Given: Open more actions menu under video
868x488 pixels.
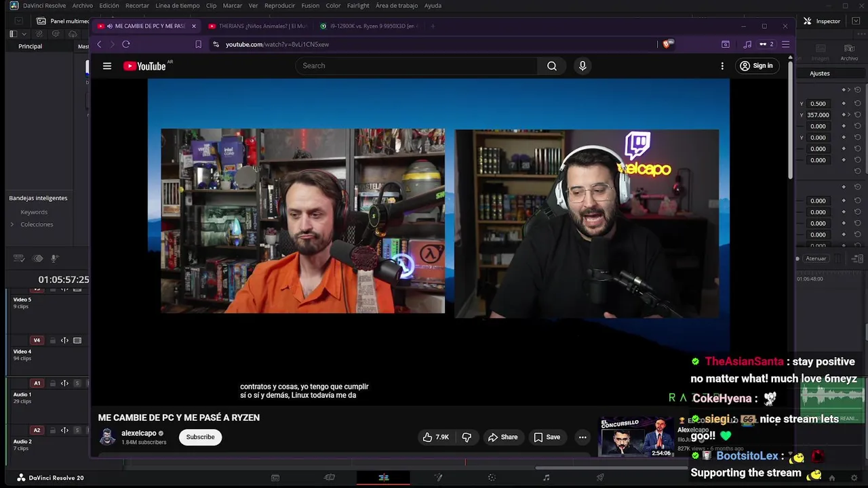Looking at the screenshot, I should 583,437.
